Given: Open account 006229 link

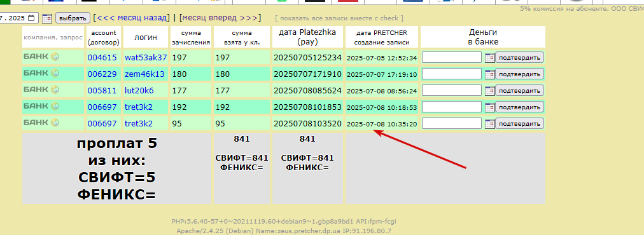Looking at the screenshot, I should click(x=102, y=74).
